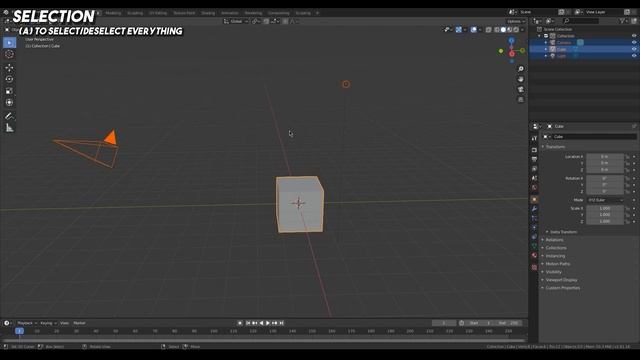
Task: Expand the Custom Properties panel
Action: [x=561, y=288]
